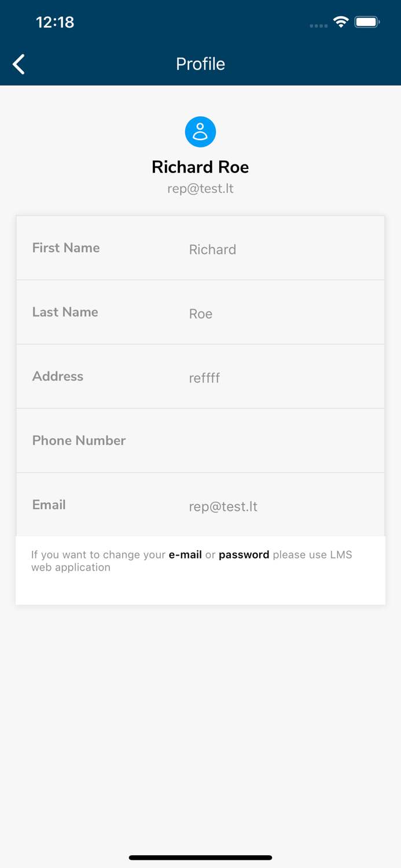Screen dimensions: 401x868
Task: Tap the rep@test.lt email under the name
Action: pos(200,189)
